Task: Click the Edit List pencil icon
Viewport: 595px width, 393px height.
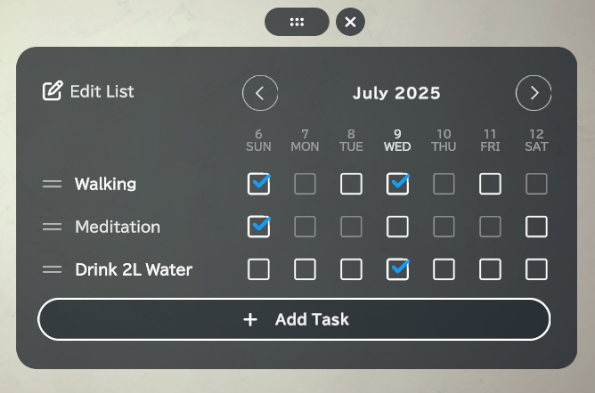Action: (52, 91)
